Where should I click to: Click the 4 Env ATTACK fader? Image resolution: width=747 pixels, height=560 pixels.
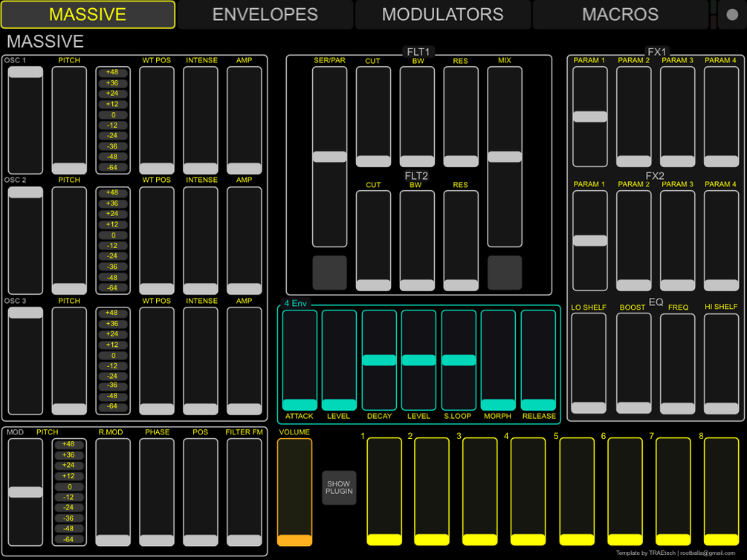tap(300, 360)
